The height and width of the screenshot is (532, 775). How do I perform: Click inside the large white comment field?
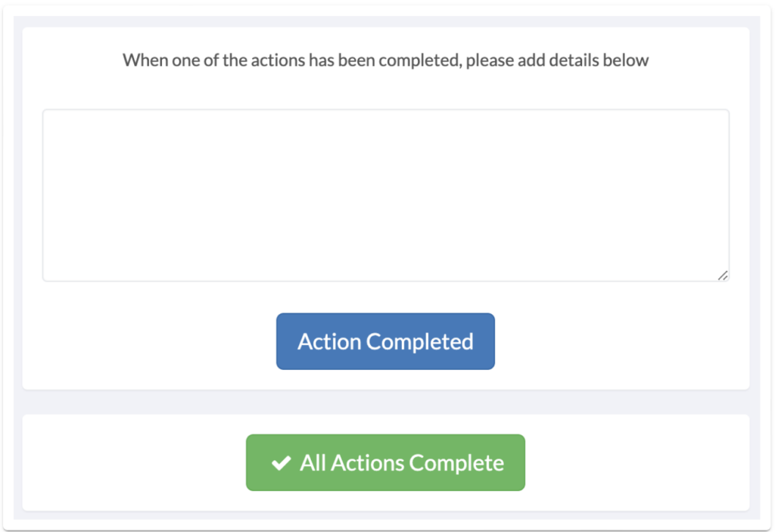coord(385,195)
